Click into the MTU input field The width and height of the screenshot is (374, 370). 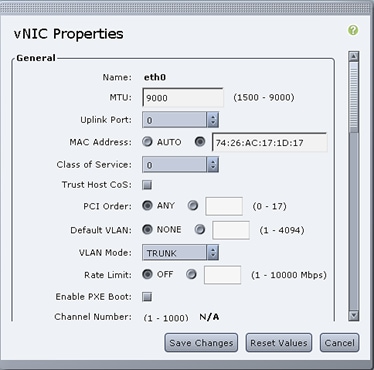coord(183,98)
